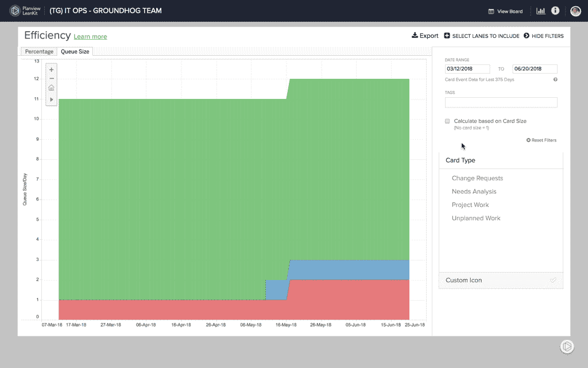Edit the end date 06/20/2018 field
This screenshot has width=588, height=368.
coord(535,69)
